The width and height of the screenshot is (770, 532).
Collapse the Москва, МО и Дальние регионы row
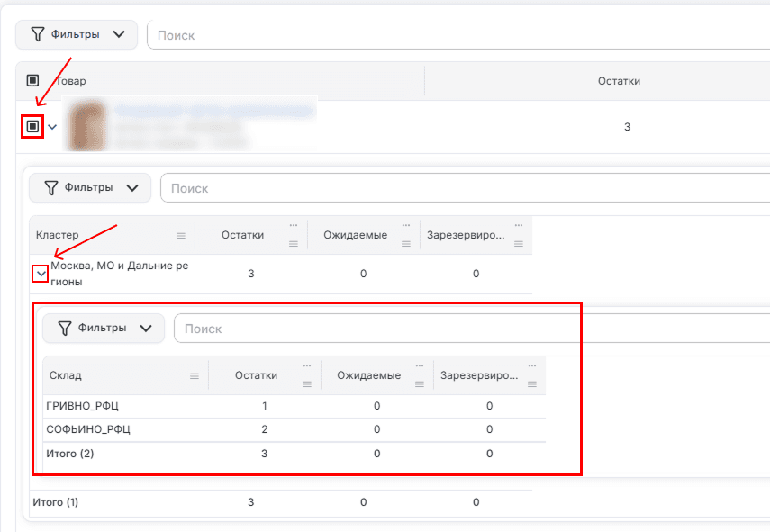click(x=41, y=274)
